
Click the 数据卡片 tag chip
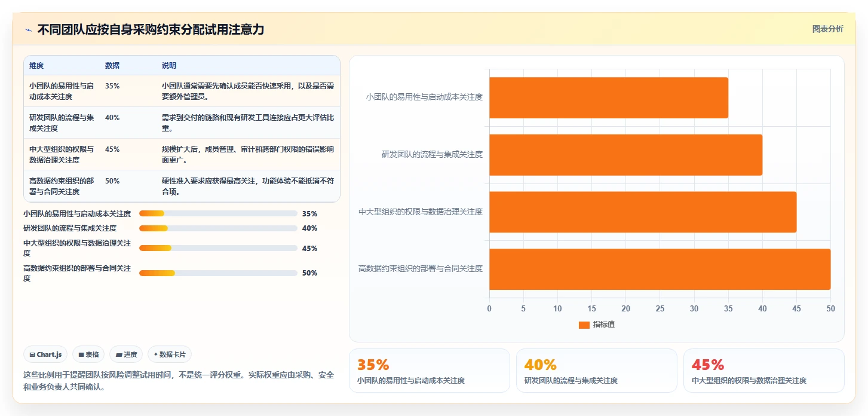click(170, 354)
